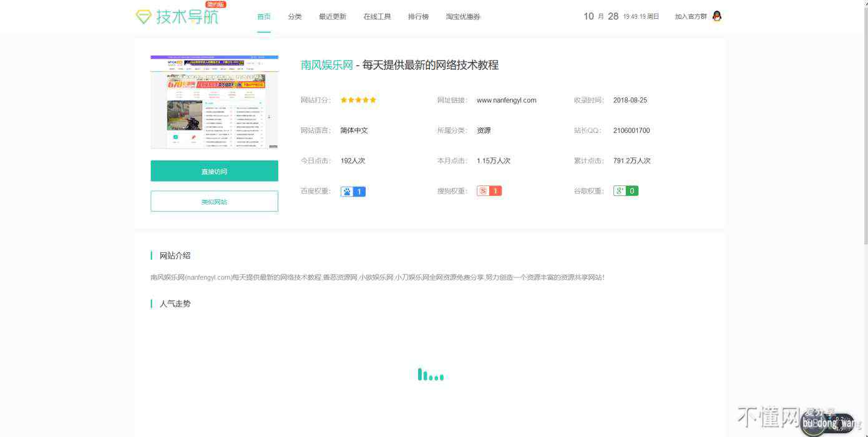
Task: Click the 技术导航 site logo
Action: [177, 16]
